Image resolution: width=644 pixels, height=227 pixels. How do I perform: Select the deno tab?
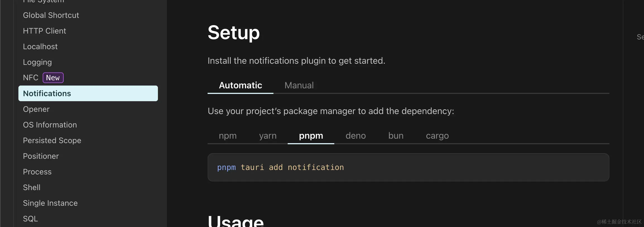point(355,136)
